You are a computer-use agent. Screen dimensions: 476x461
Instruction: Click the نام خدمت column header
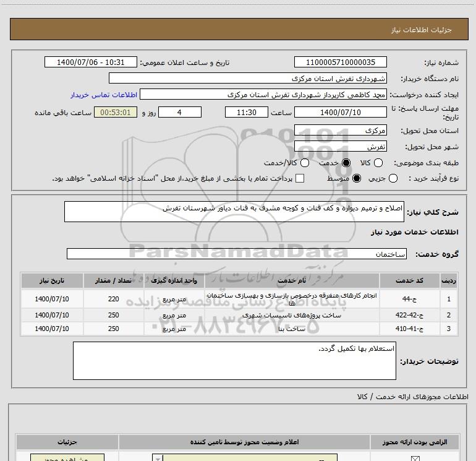pos(292,281)
